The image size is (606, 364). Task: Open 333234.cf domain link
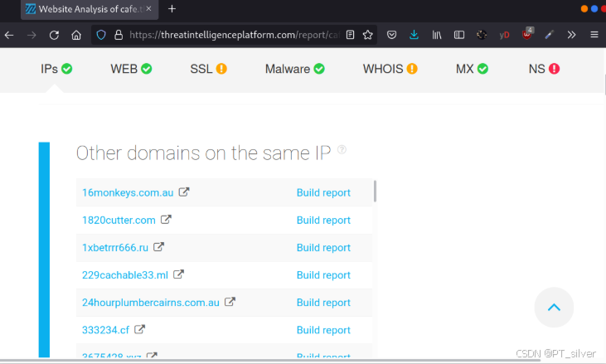pyautogui.click(x=105, y=330)
